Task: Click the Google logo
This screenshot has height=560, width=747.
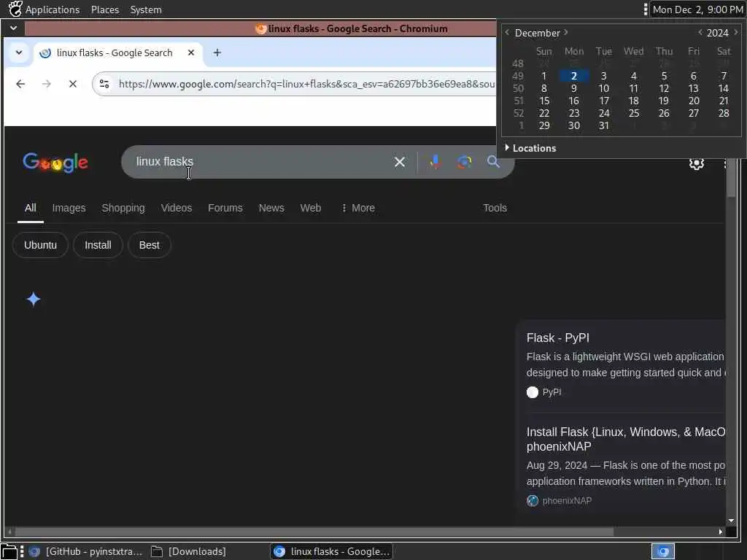Action: pos(55,163)
